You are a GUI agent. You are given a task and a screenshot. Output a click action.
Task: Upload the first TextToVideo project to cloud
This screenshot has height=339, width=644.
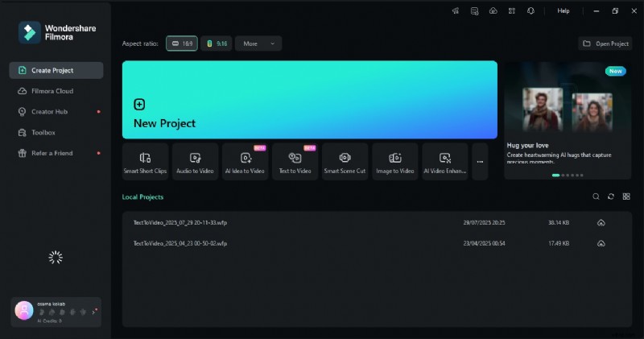pyautogui.click(x=601, y=222)
